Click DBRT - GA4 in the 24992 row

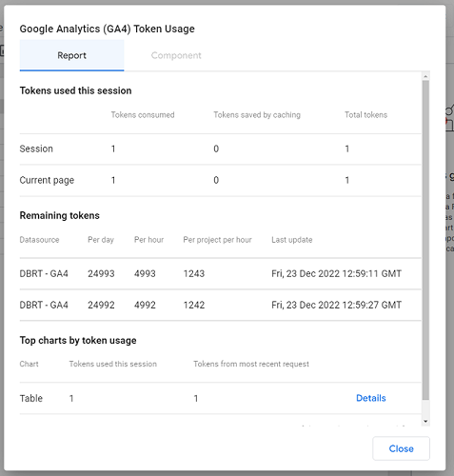(44, 305)
